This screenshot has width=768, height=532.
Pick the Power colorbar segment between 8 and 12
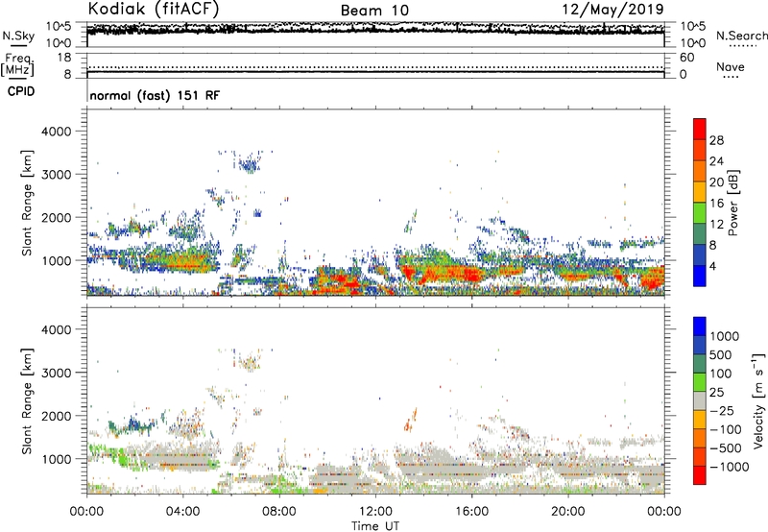point(700,233)
